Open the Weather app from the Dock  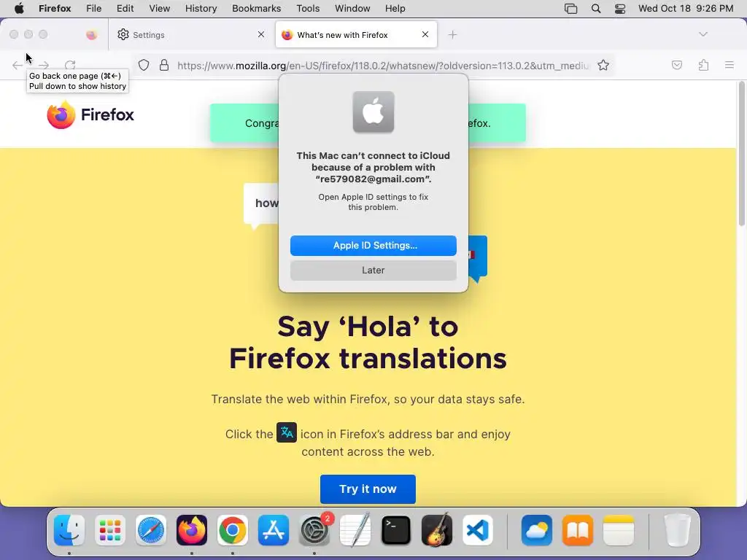pos(537,530)
